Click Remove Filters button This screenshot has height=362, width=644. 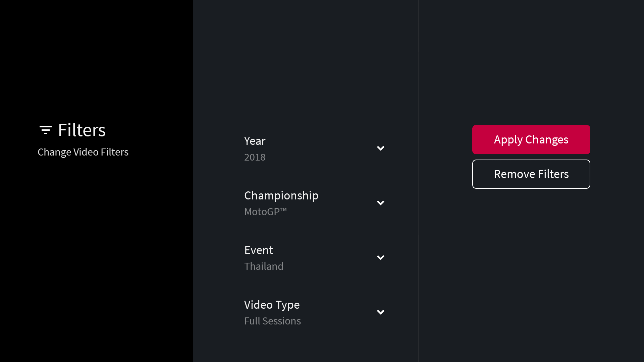[x=531, y=174]
